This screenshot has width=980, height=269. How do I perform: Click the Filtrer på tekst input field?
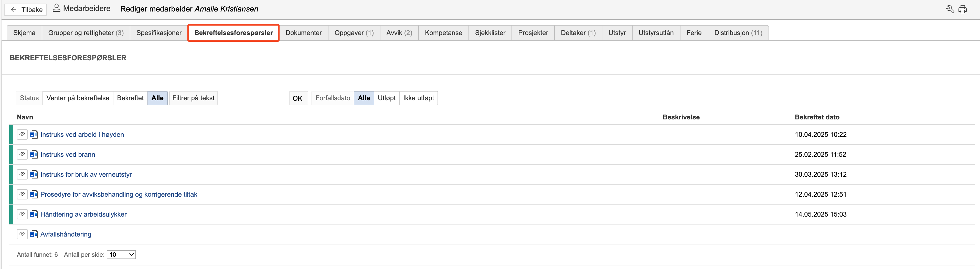pos(253,98)
